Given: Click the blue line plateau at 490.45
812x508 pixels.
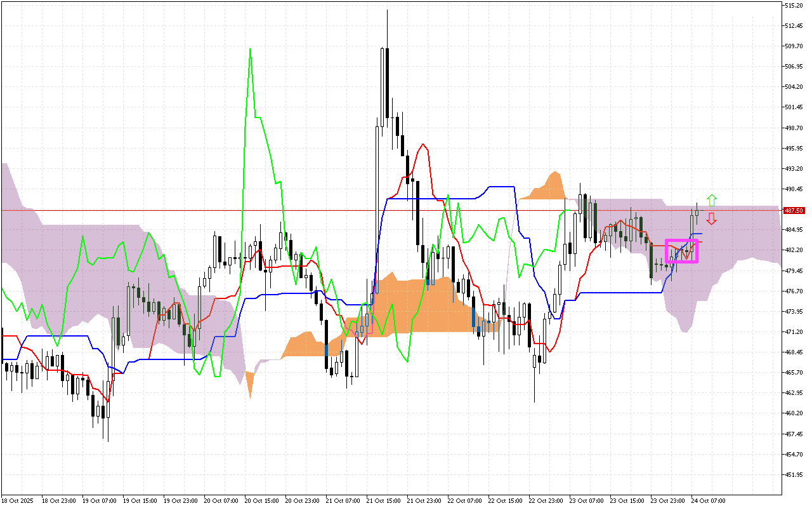Looking at the screenshot, I should tap(500, 187).
